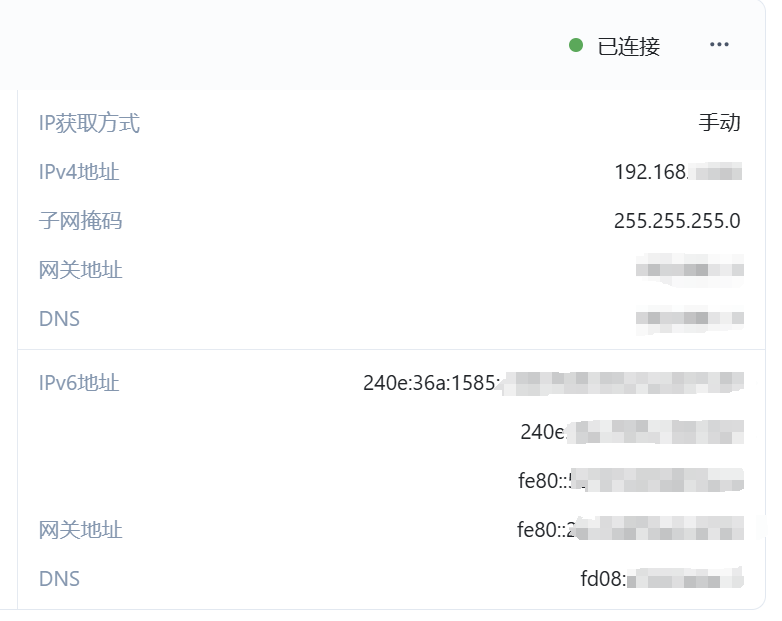782x621 pixels.
Task: Select the fe80::2 IPv6 gateway value
Action: 630,530
